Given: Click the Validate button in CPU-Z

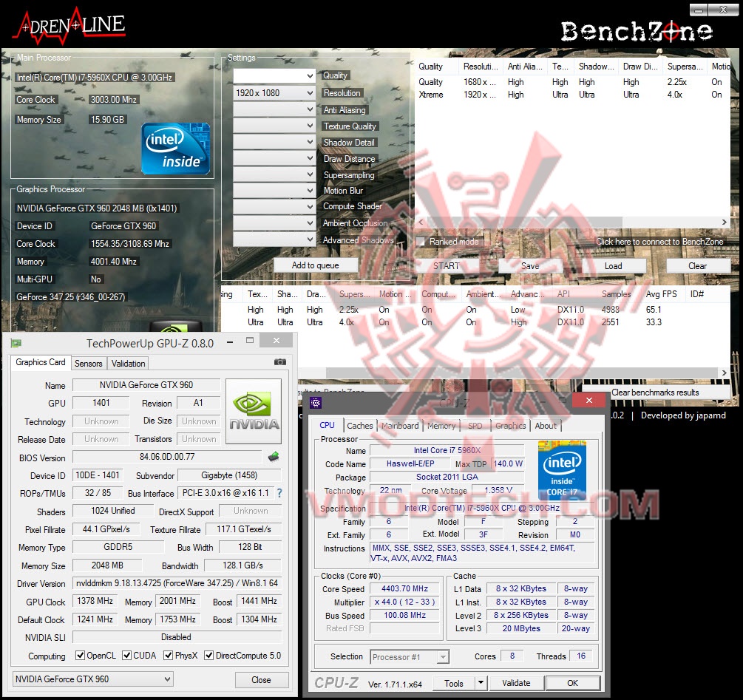Looking at the screenshot, I should coord(516,682).
